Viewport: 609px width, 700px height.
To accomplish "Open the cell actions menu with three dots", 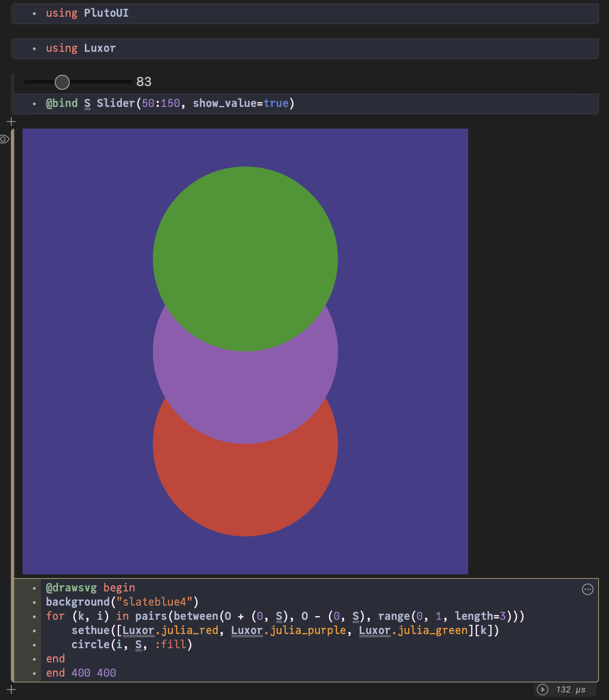I will 588,589.
